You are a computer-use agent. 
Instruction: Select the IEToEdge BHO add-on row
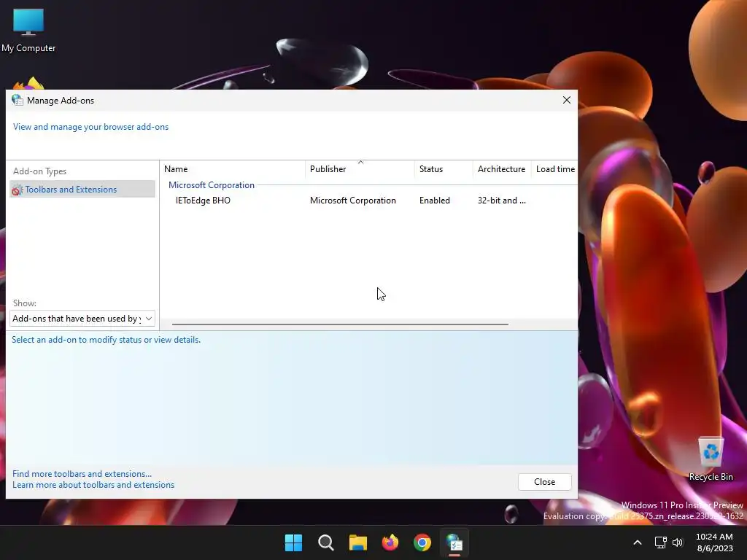(368, 201)
